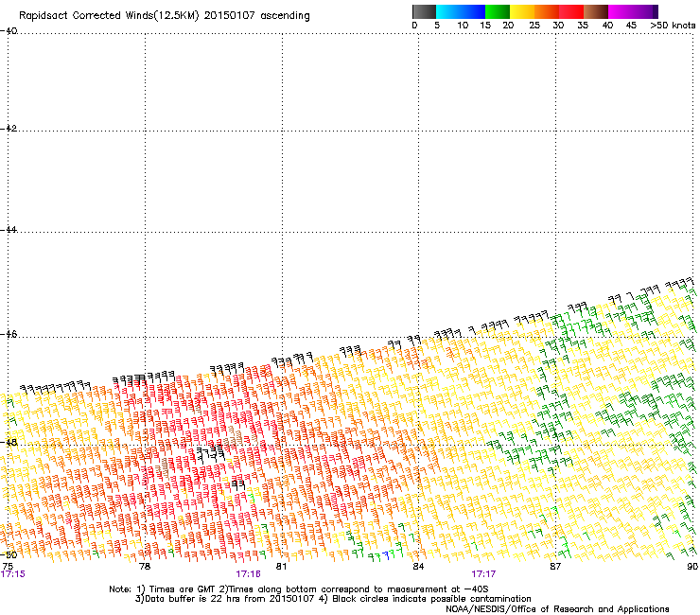The width and height of the screenshot is (700, 615).
Task: Click the 'Data buffer is 22 hrs' note line
Action: tap(333, 599)
